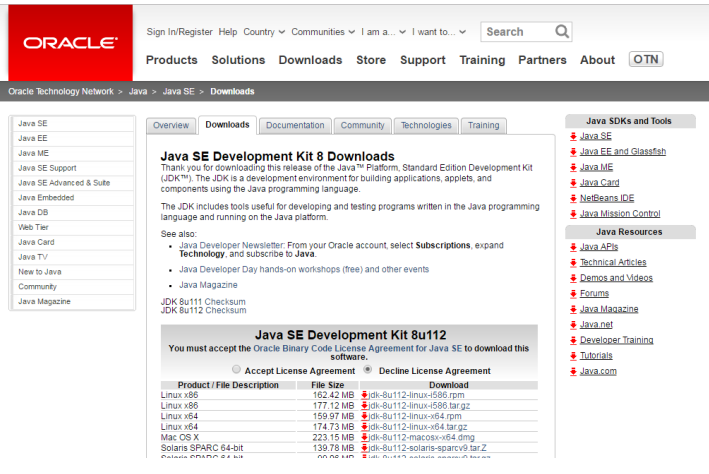Screen dimensions: 709x474
Task: Click red arrow beside Tutorials
Action: (x=573, y=356)
